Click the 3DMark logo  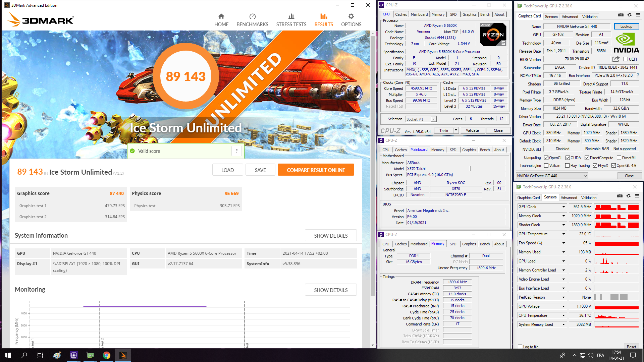click(x=41, y=20)
